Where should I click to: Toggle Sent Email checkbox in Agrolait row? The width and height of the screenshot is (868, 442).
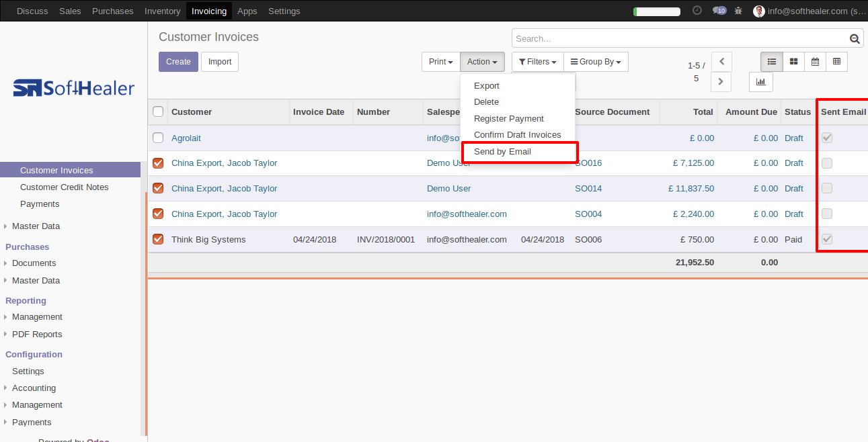(x=827, y=138)
